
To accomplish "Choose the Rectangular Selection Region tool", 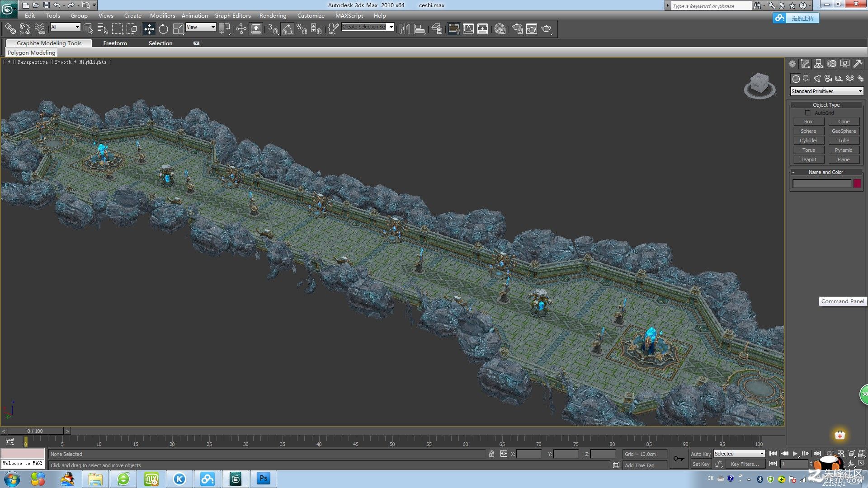I will pyautogui.click(x=117, y=29).
